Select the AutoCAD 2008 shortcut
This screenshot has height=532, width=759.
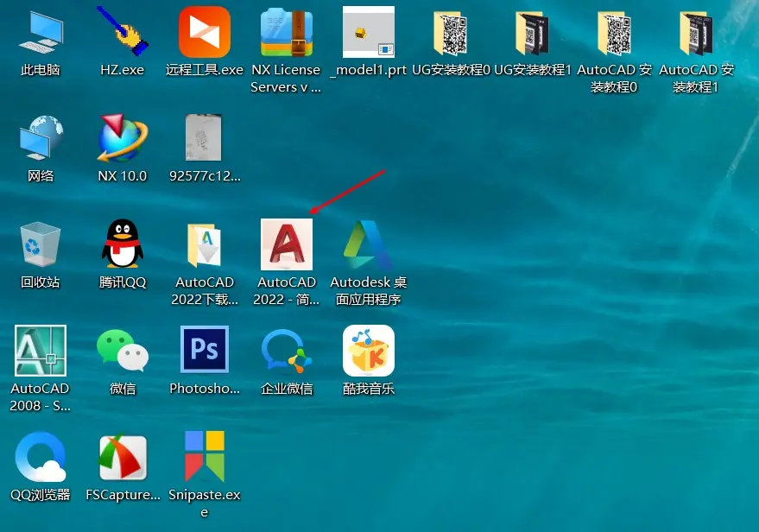click(41, 351)
